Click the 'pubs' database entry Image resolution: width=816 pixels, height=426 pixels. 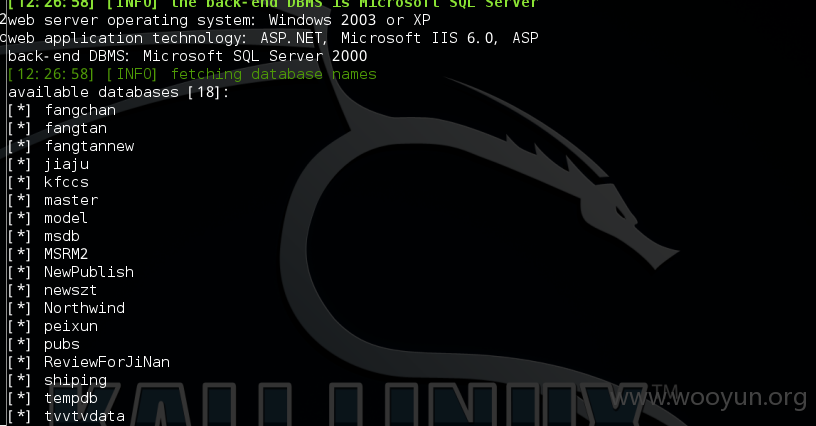click(62, 344)
